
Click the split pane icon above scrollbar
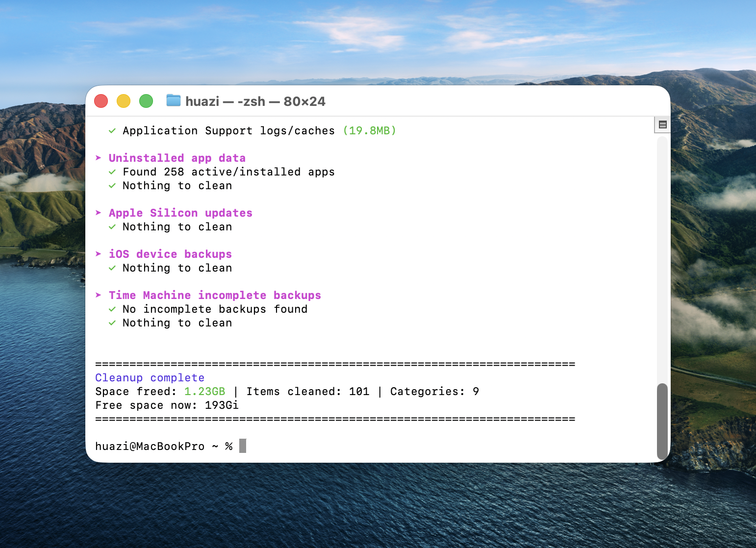coord(662,125)
